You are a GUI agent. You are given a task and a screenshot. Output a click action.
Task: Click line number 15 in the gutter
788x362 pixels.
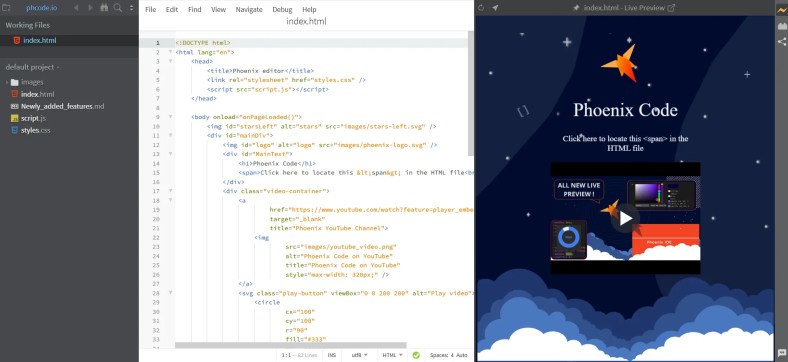156,172
